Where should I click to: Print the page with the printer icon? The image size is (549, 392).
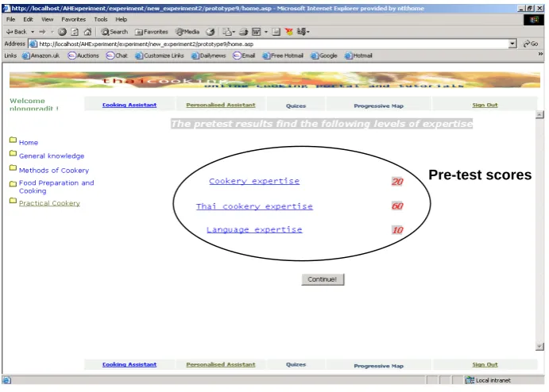[x=243, y=32]
